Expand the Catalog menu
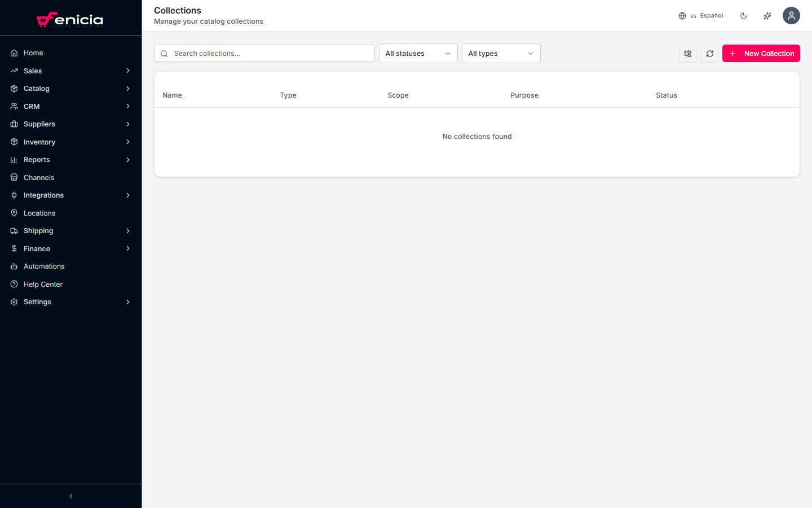The image size is (812, 508). click(36, 89)
